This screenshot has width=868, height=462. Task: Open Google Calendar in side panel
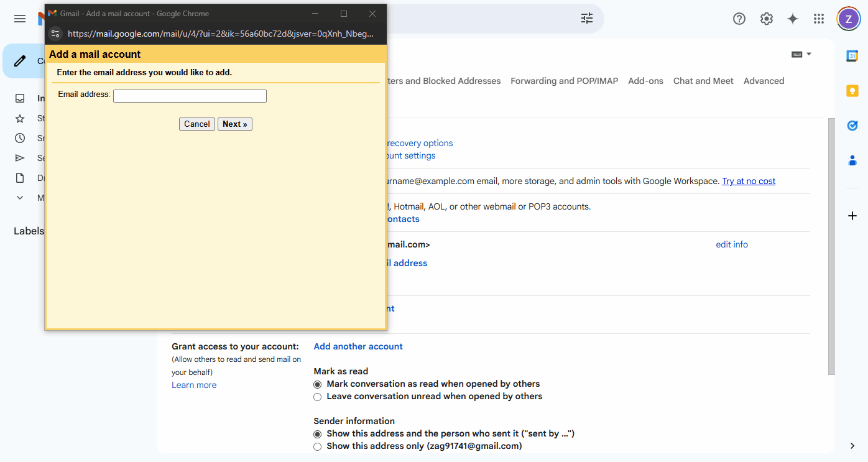[852, 56]
